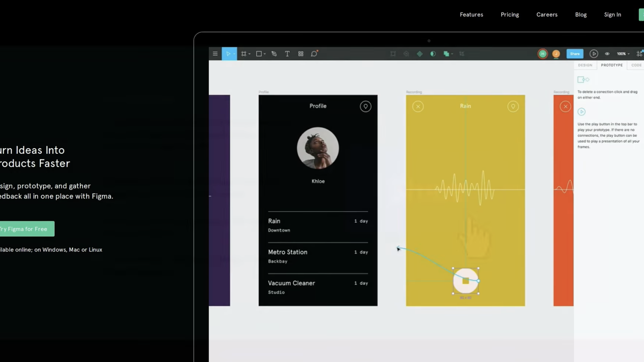
Task: Toggle the hotspot circle on the Rain frame
Action: [x=513, y=106]
